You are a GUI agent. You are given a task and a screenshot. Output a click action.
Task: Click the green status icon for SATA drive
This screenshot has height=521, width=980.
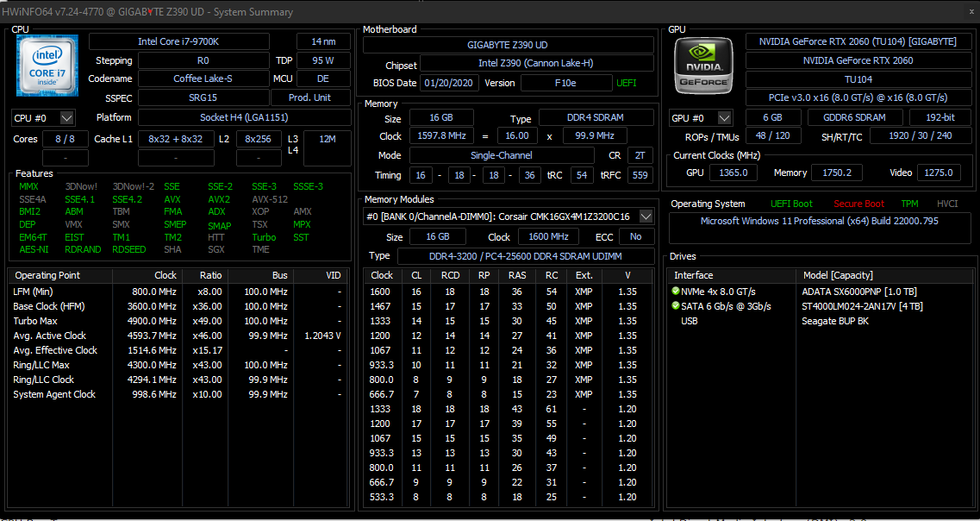coord(675,306)
